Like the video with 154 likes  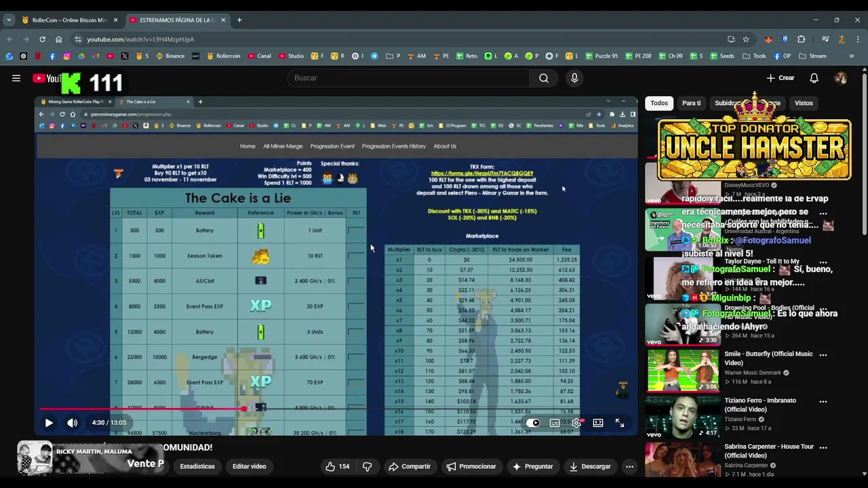point(337,466)
